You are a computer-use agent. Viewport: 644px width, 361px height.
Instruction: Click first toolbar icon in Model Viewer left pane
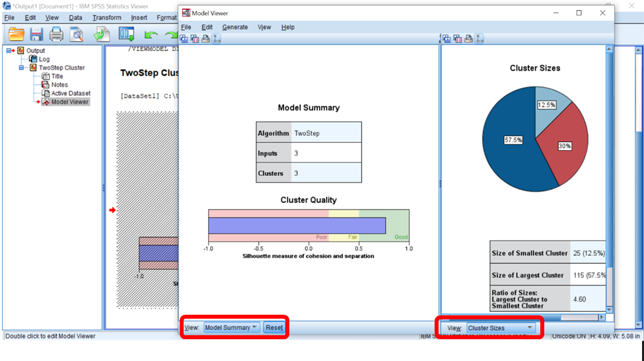point(184,38)
